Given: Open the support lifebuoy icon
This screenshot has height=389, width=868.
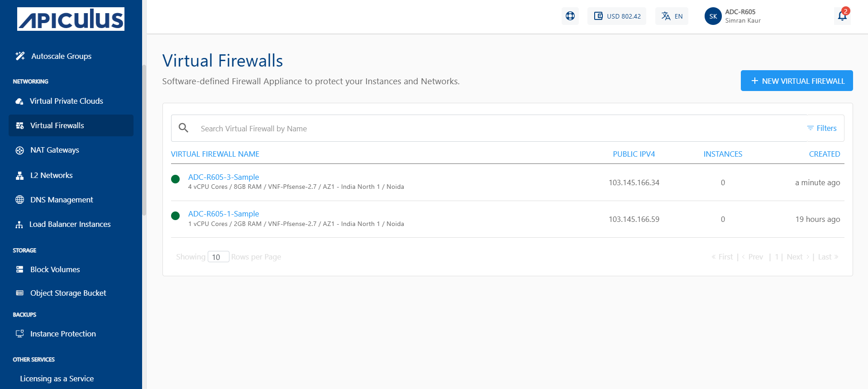Looking at the screenshot, I should (570, 16).
